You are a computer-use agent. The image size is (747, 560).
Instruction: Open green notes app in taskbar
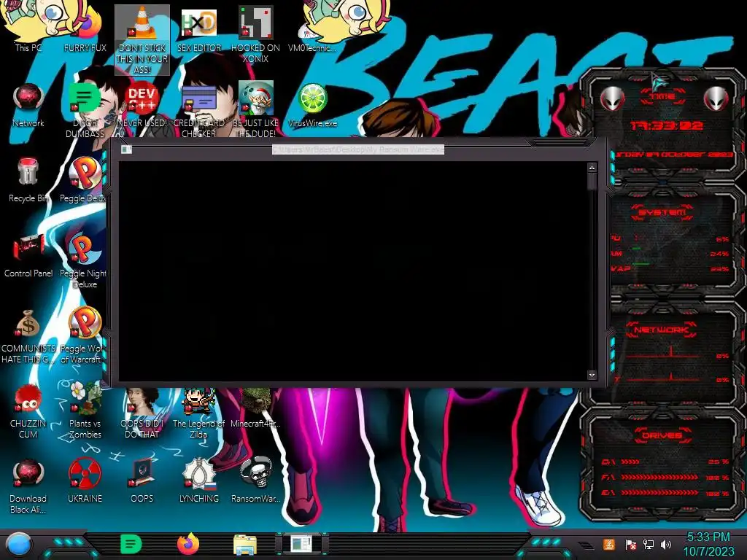[x=131, y=544]
